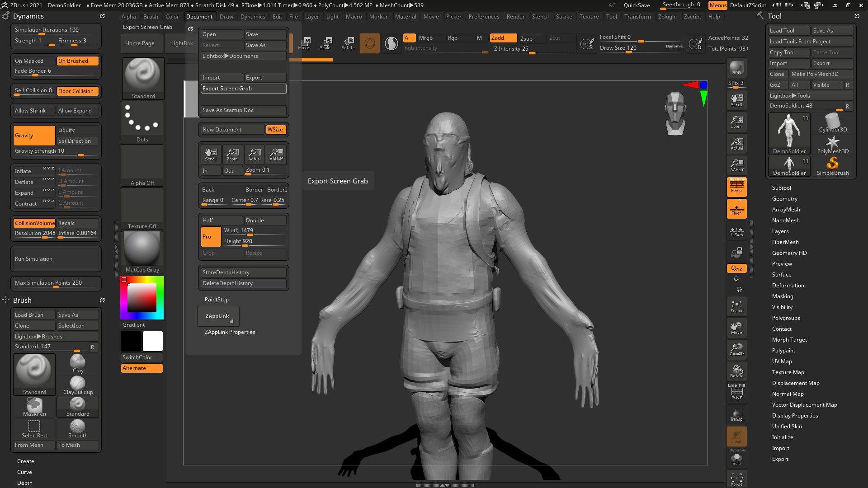The height and width of the screenshot is (488, 868).
Task: Click the ZAppLink button
Action: point(217,316)
